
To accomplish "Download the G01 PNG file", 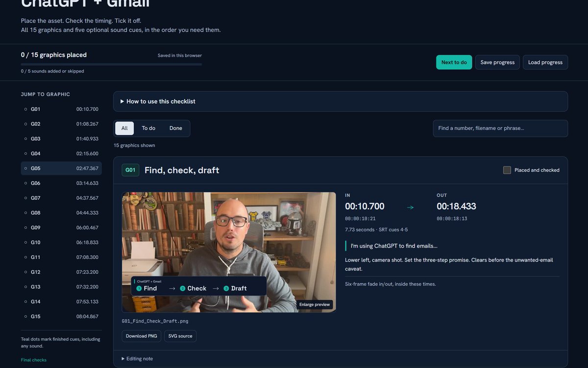I will click(141, 336).
